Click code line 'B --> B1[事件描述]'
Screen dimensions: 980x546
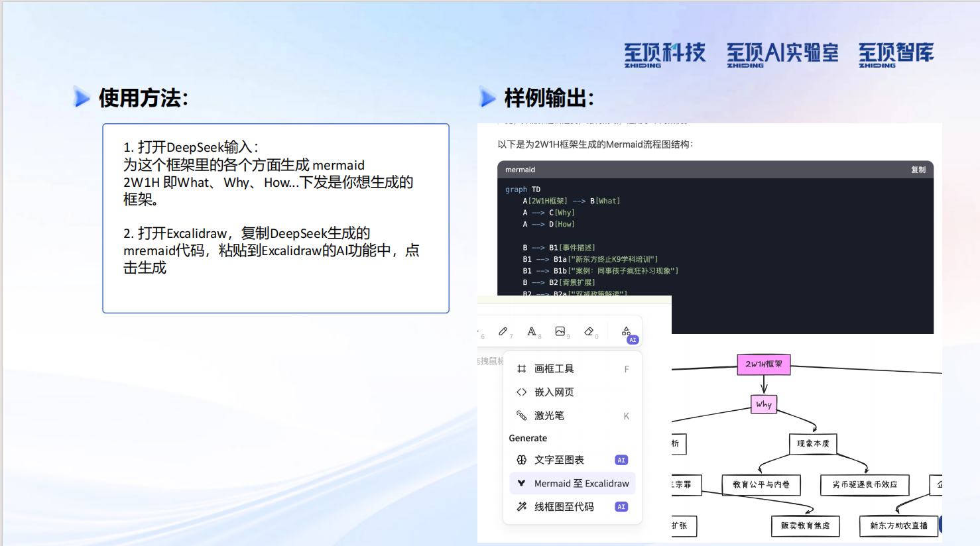point(559,248)
